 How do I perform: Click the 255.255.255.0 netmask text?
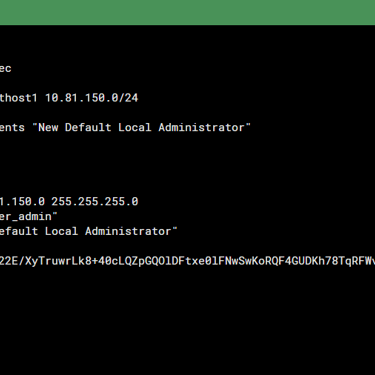[x=95, y=201]
